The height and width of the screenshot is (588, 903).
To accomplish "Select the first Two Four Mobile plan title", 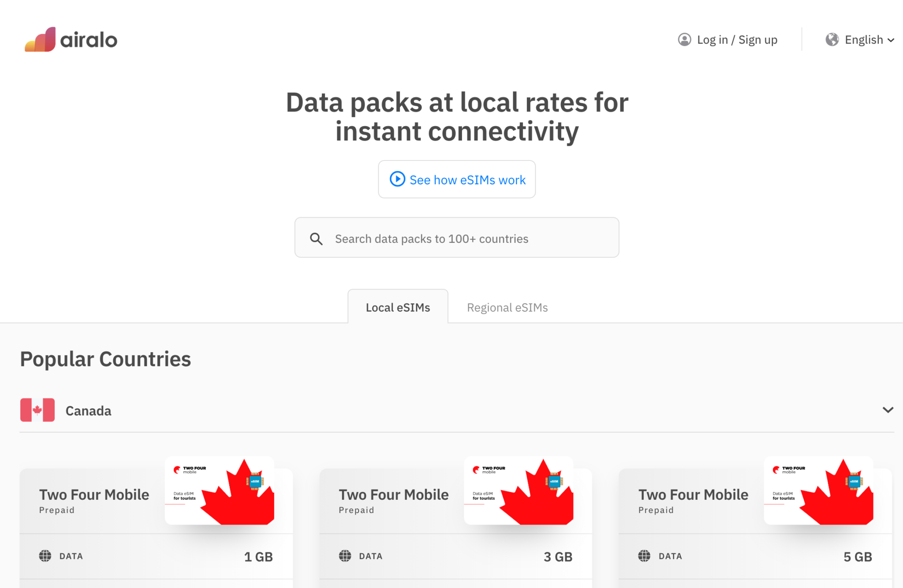I will (x=94, y=494).
